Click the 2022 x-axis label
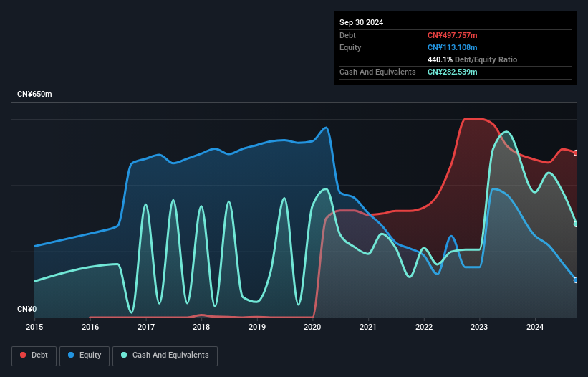Image resolution: width=588 pixels, height=377 pixels. point(424,327)
